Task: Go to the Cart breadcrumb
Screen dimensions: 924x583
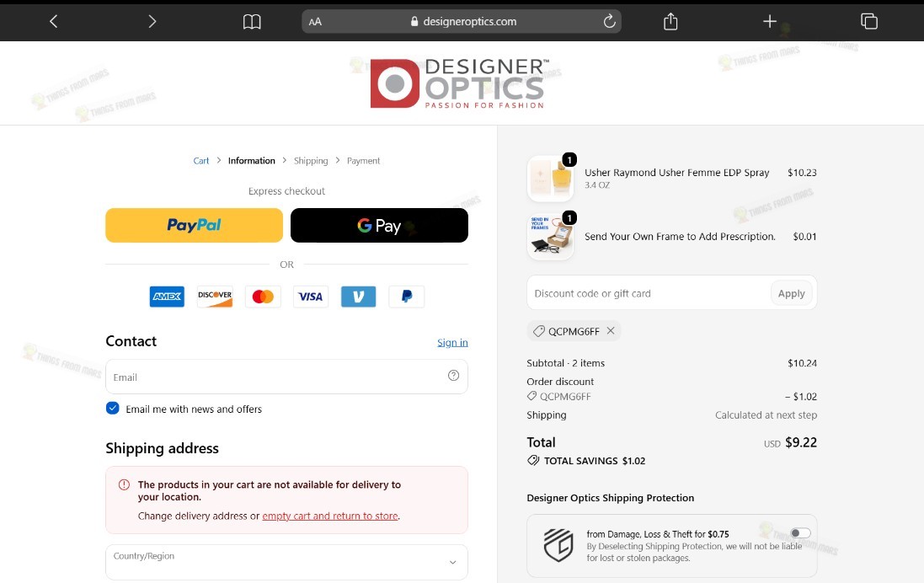Action: (201, 161)
